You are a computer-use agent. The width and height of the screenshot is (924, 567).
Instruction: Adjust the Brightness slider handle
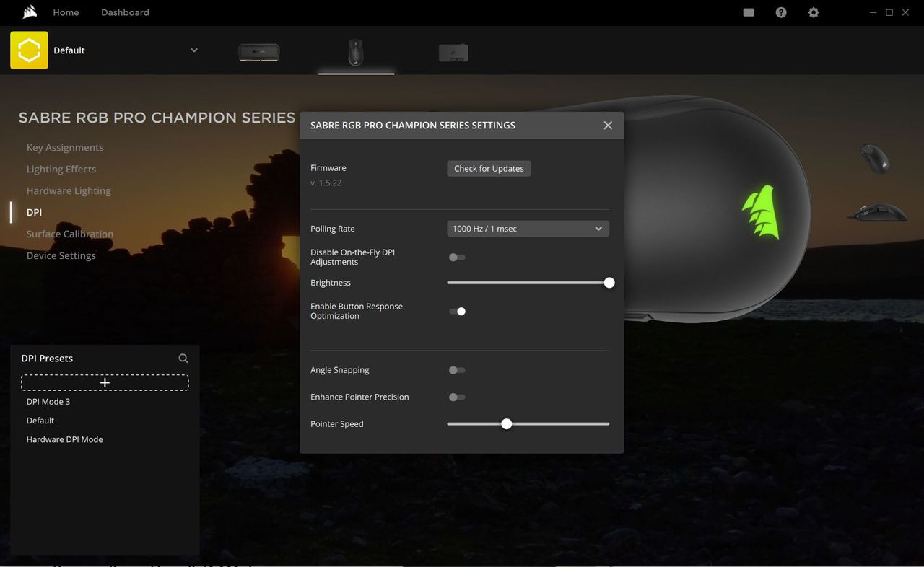609,283
